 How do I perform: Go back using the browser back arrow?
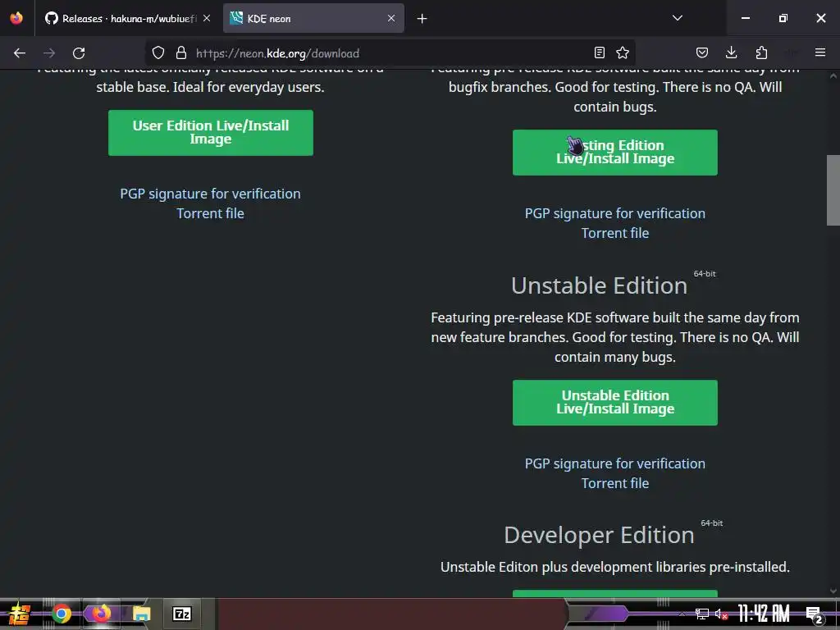20,53
